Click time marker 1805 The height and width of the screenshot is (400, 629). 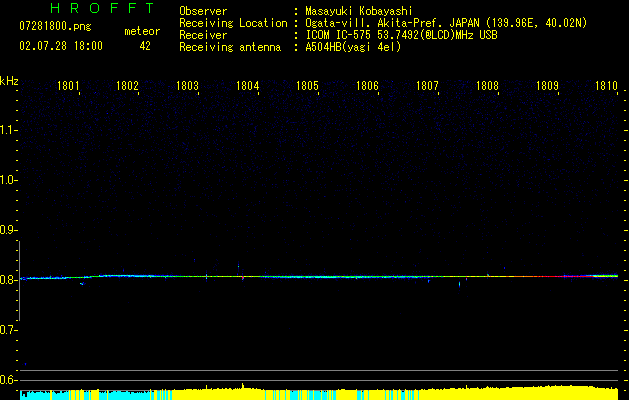(x=307, y=86)
